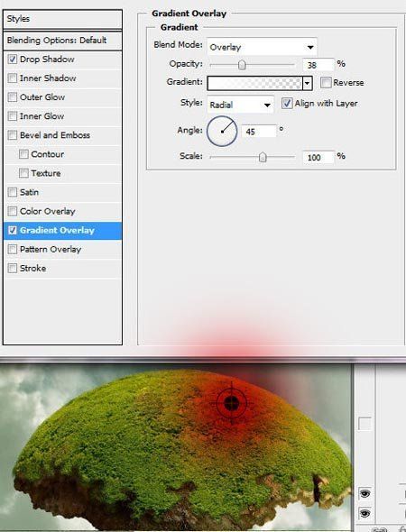The image size is (406, 532).
Task: Enable the Color Overlay checkbox
Action: pos(13,211)
